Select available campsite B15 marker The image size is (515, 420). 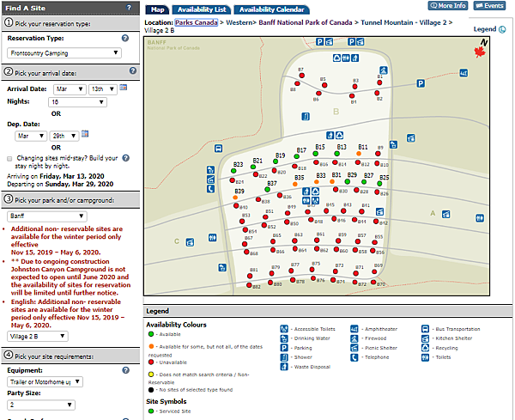coord(316,154)
